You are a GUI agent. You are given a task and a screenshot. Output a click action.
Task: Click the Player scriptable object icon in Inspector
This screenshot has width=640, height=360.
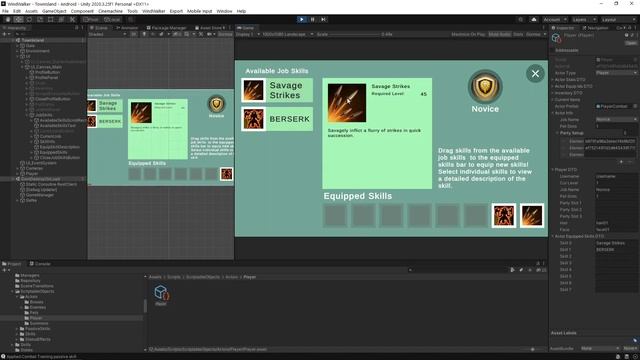(x=556, y=38)
